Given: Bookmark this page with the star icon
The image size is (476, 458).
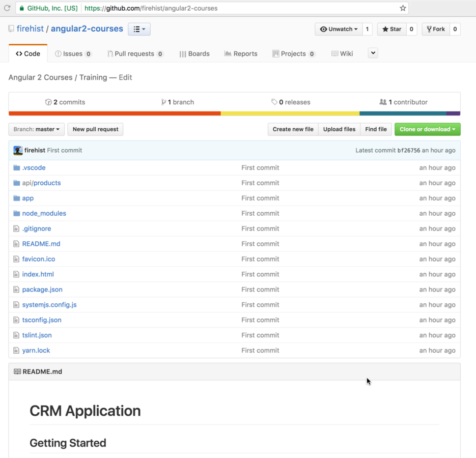Looking at the screenshot, I should pos(403,8).
